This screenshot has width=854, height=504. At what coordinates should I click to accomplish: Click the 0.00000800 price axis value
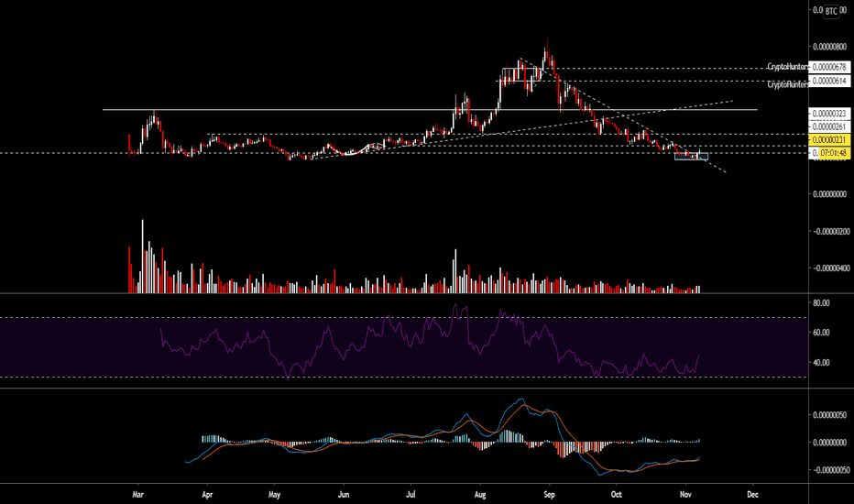point(829,47)
